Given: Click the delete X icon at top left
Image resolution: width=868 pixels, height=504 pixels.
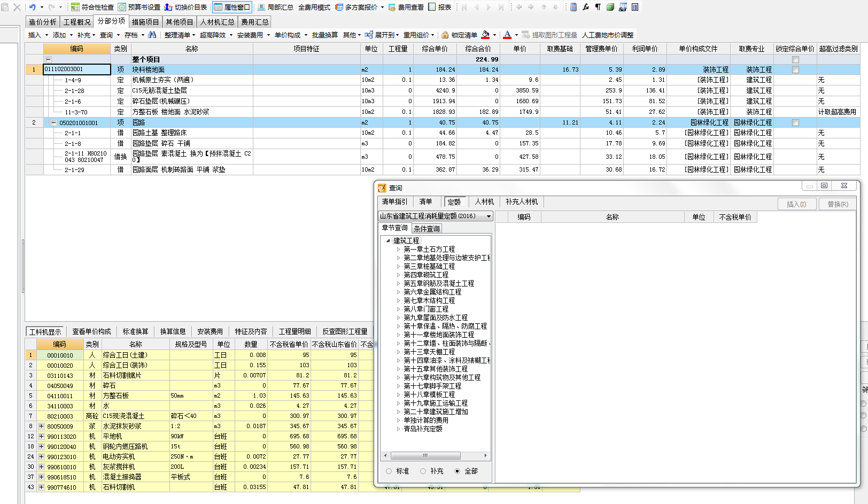Looking at the screenshot, I should pyautogui.click(x=17, y=7).
